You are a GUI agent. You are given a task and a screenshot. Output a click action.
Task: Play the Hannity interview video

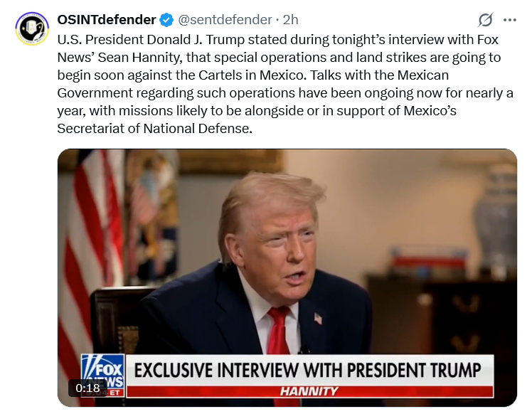287,277
